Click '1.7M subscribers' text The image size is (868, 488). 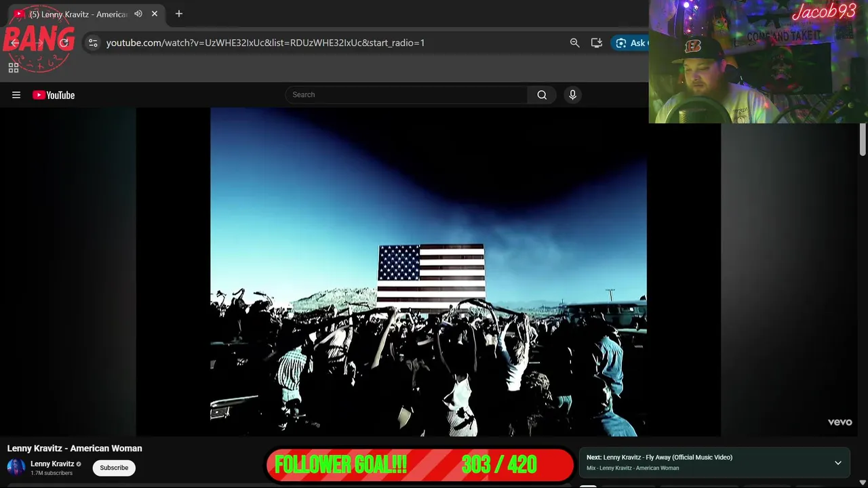click(x=52, y=473)
